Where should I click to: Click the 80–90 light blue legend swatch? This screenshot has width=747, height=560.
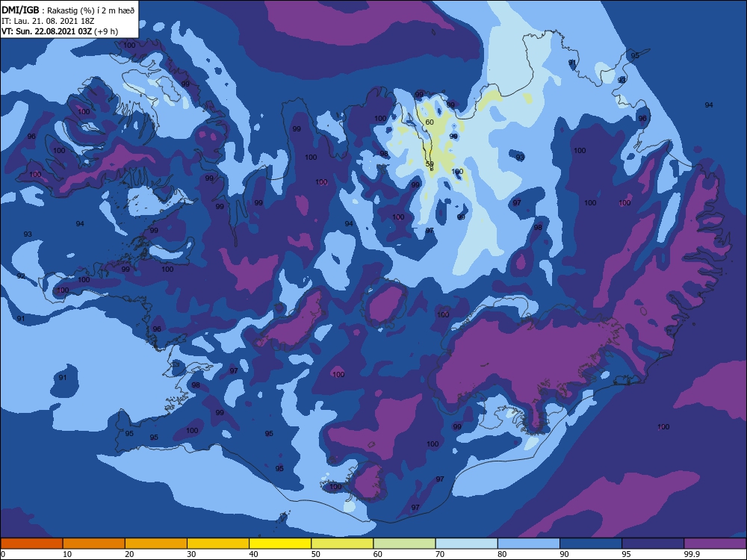(x=529, y=544)
